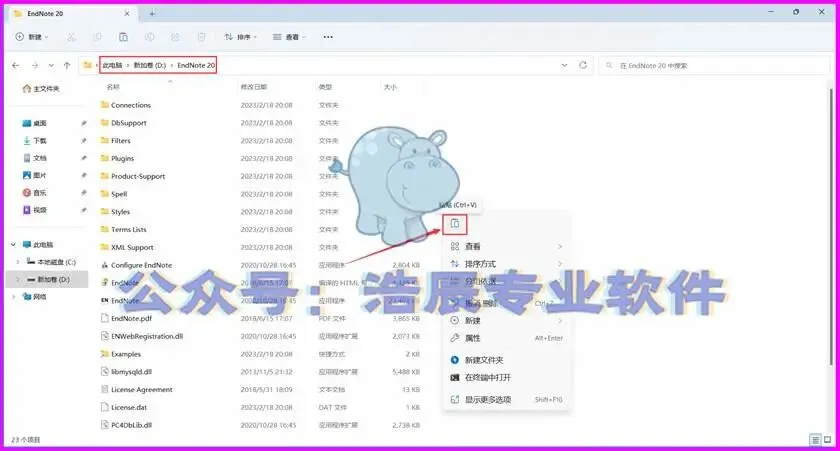Viewport: 840px width, 451px height.
Task: Sort by the 修改日期 (Date modified) column header
Action: click(x=254, y=87)
